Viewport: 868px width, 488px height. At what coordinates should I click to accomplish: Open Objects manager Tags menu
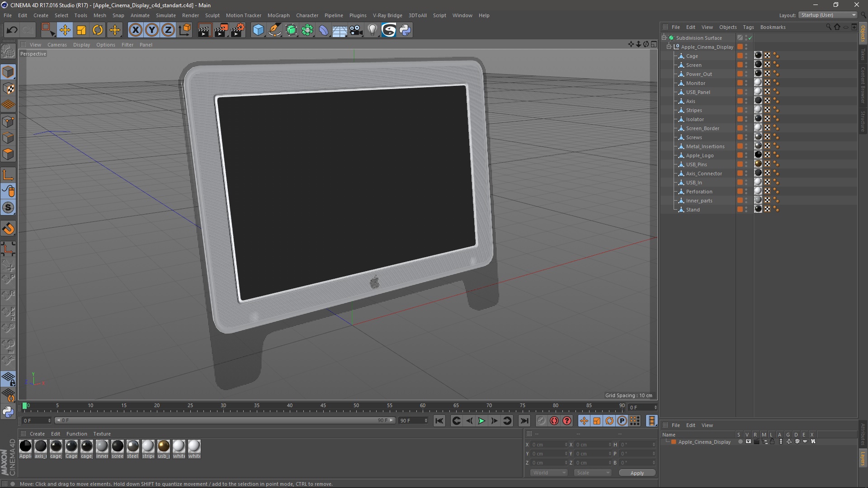pos(748,27)
